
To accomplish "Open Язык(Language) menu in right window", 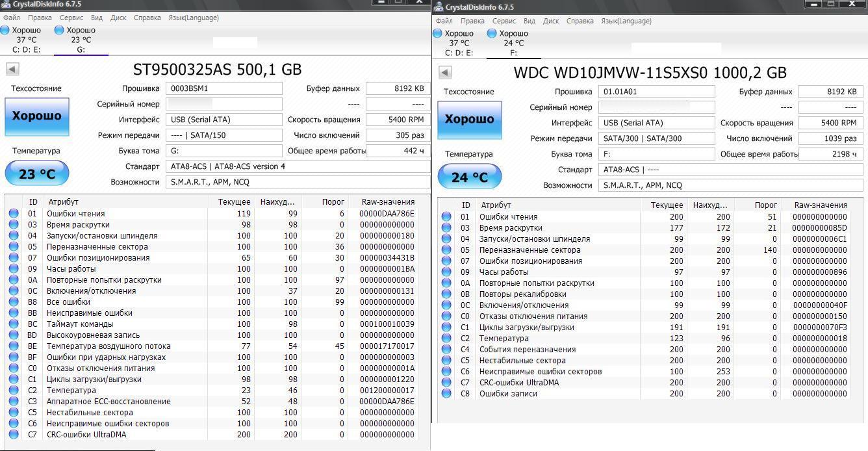I will point(626,21).
